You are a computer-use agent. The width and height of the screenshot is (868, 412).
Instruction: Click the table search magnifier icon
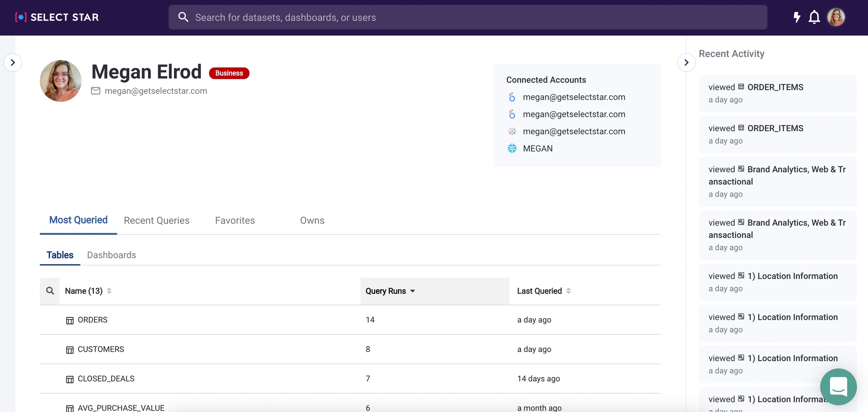coord(50,291)
